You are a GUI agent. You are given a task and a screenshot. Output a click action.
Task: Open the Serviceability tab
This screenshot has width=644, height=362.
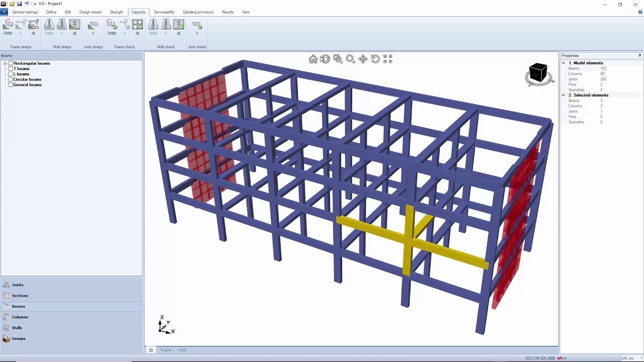164,12
